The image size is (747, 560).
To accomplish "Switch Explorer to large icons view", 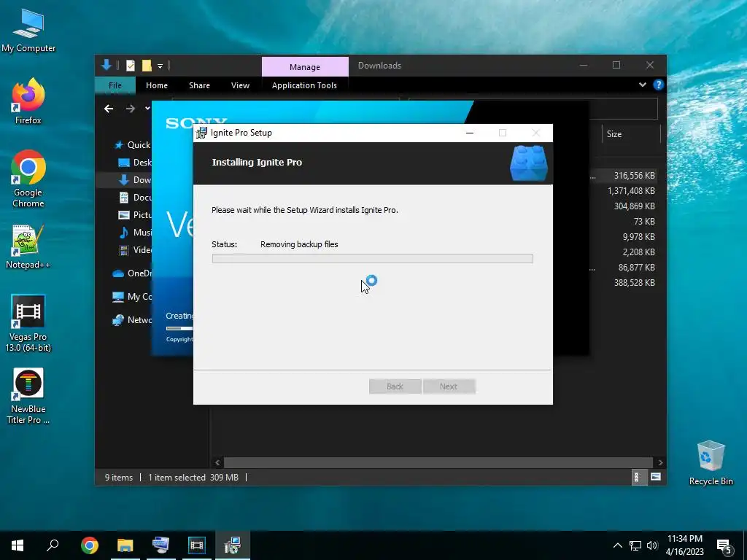I will 656,477.
